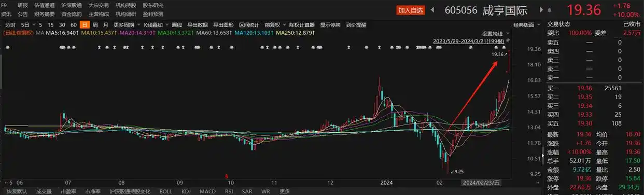This screenshot has height=195, width=644.
Task: Click the 买一 bid row price 19.36
Action: (585, 88)
